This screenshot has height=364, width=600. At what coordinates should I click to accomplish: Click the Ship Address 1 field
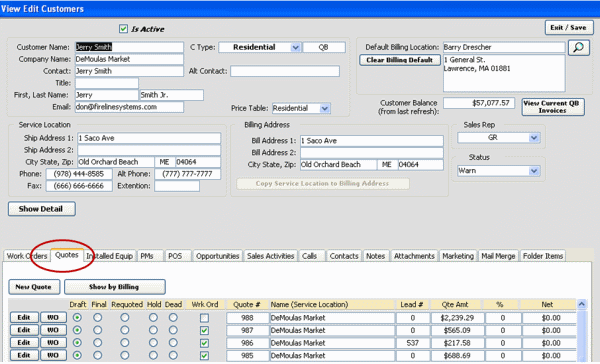[149, 138]
